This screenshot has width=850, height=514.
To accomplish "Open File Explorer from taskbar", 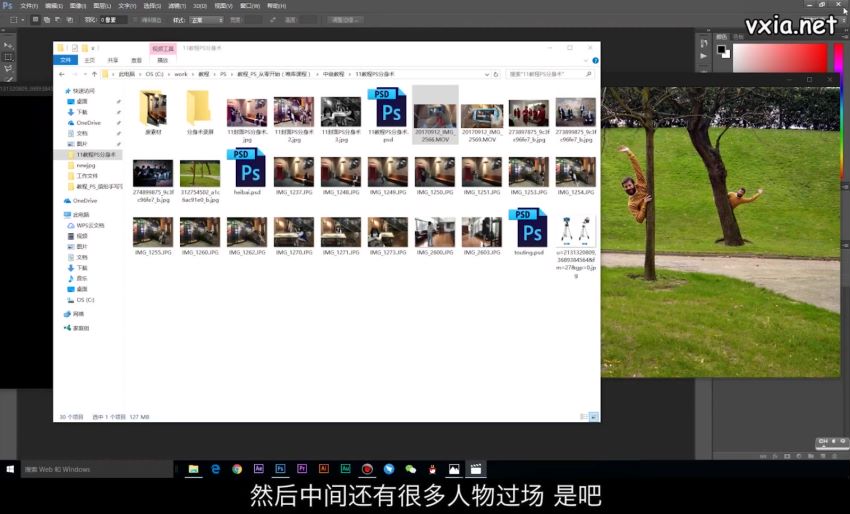I will click(x=194, y=469).
